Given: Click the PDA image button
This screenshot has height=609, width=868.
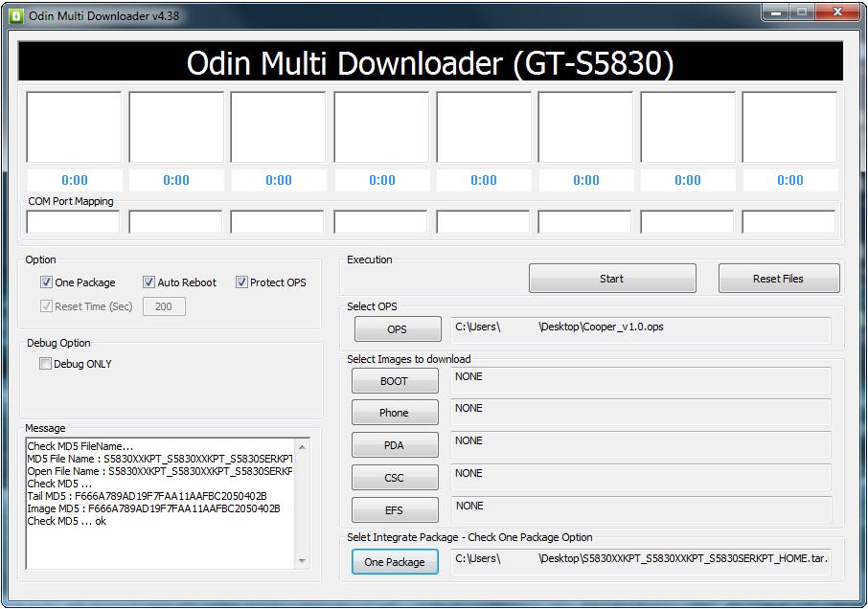Looking at the screenshot, I should [x=395, y=444].
